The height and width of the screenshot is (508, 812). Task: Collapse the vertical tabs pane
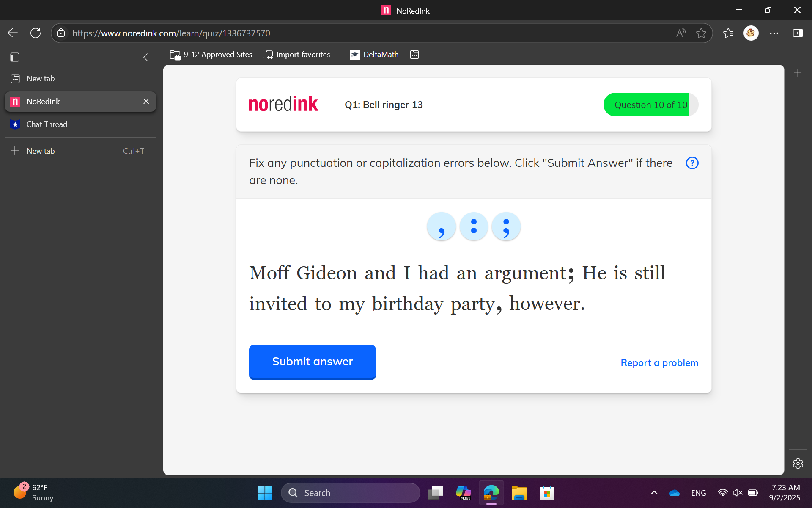[145, 57]
